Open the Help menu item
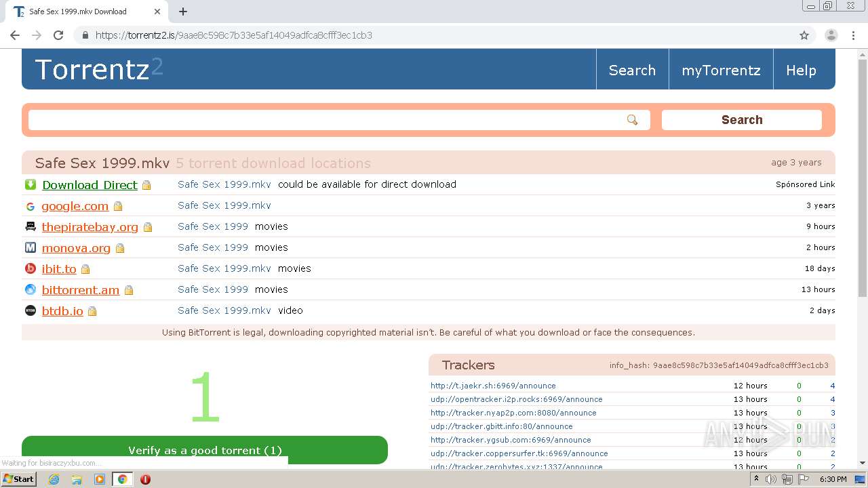 (x=801, y=70)
